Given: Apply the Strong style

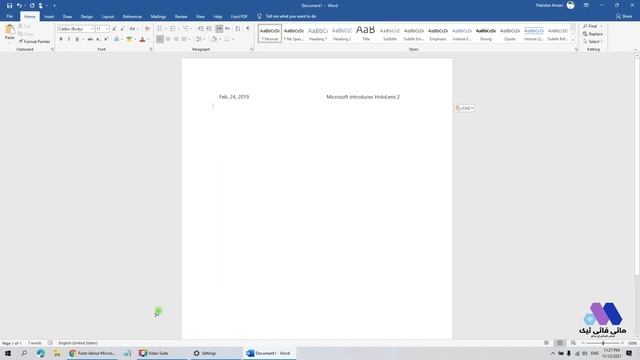Looking at the screenshot, I should click(x=486, y=33).
